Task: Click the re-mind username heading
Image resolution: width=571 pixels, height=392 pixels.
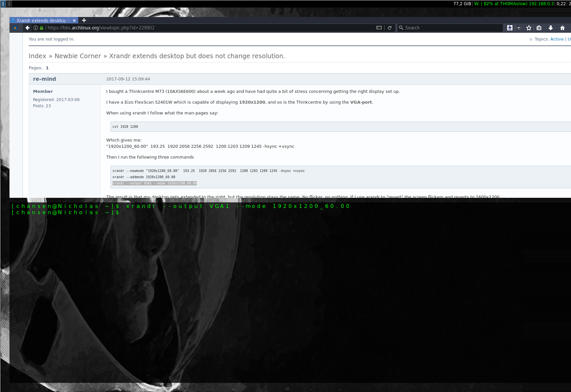Action: click(44, 79)
